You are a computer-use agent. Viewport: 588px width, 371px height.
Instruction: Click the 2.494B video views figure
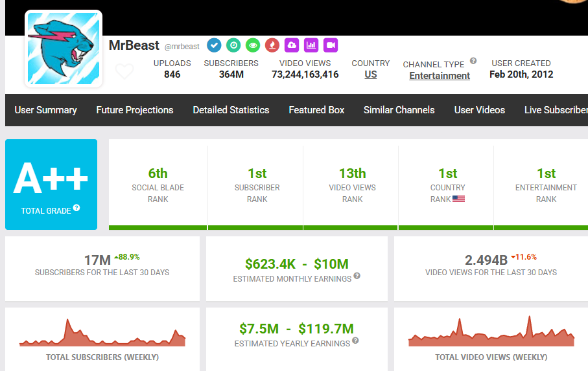click(486, 260)
